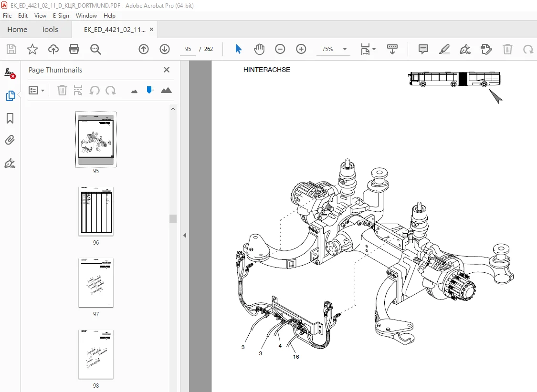This screenshot has height=392, width=537.
Task: Click the HINTERACHSE heading text
Action: pos(267,70)
